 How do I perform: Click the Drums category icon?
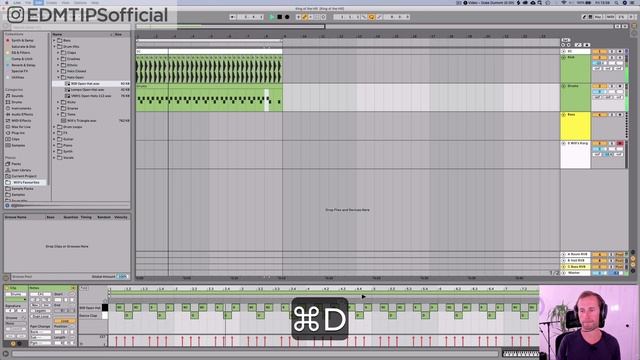click(8, 102)
